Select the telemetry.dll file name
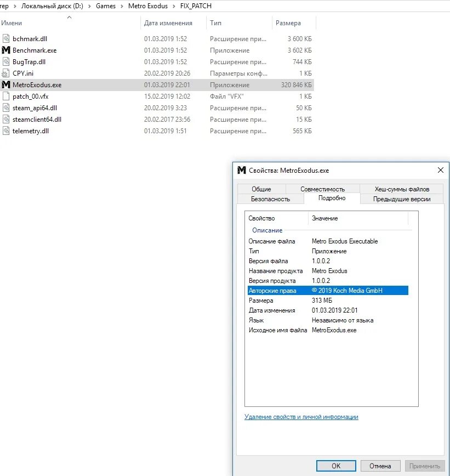This screenshot has width=450, height=476. pos(30,131)
